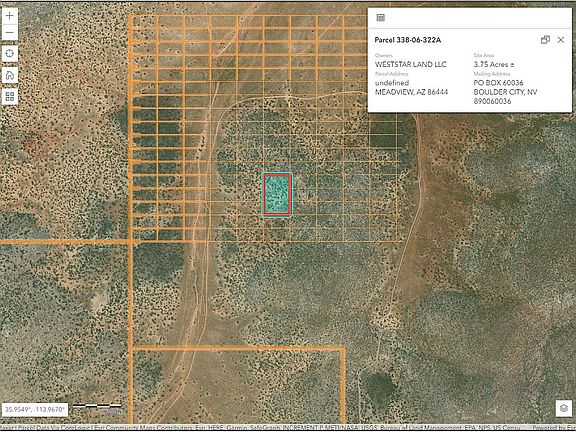Viewport: 576px width, 432px height.
Task: Click BOULDER CITY, NV mailing line
Action: click(505, 92)
